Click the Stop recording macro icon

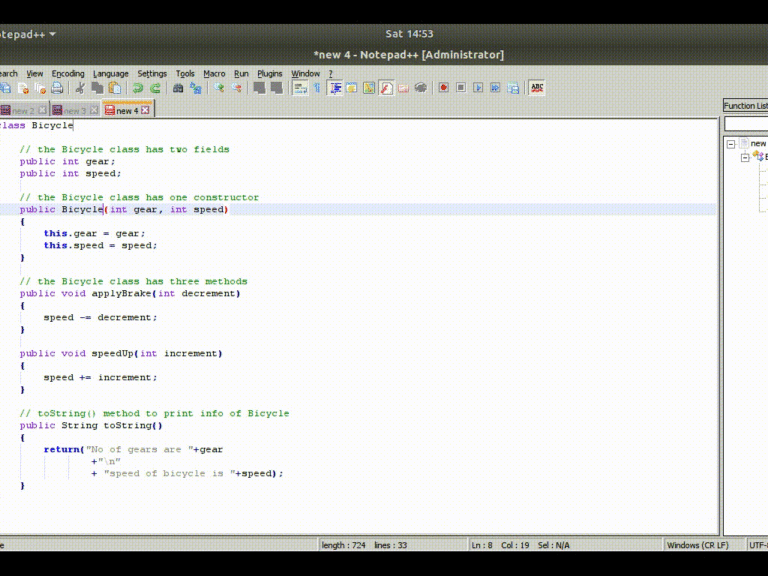(x=461, y=88)
